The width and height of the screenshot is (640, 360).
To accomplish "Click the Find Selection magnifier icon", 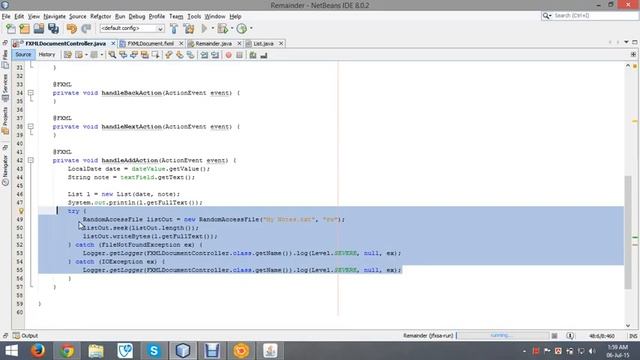I will tap(112, 55).
